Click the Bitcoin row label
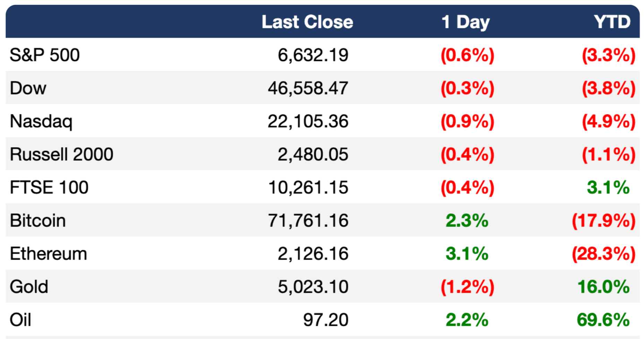 38,220
